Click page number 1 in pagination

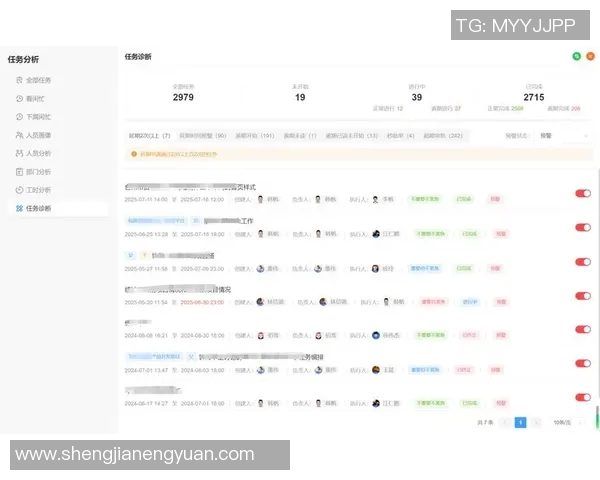click(x=520, y=422)
